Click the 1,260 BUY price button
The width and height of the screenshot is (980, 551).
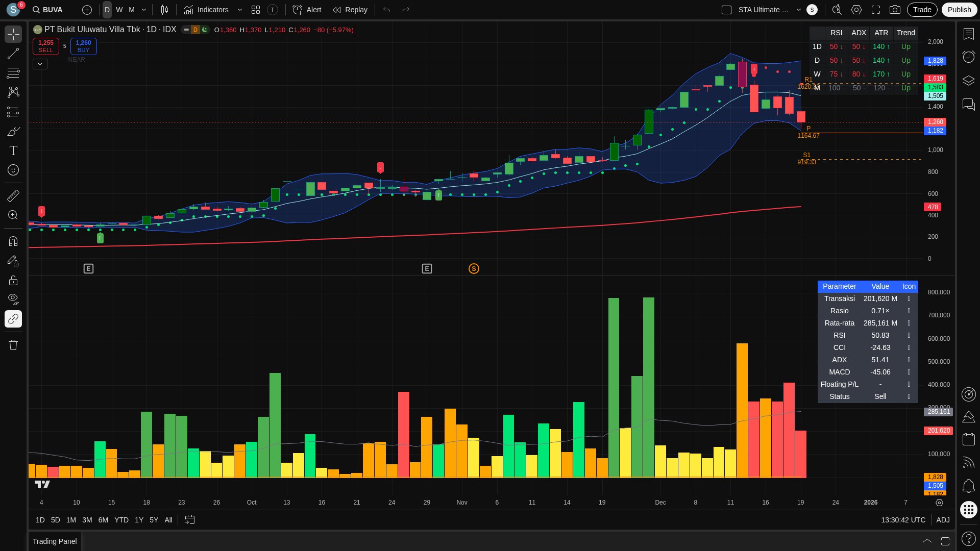83,46
